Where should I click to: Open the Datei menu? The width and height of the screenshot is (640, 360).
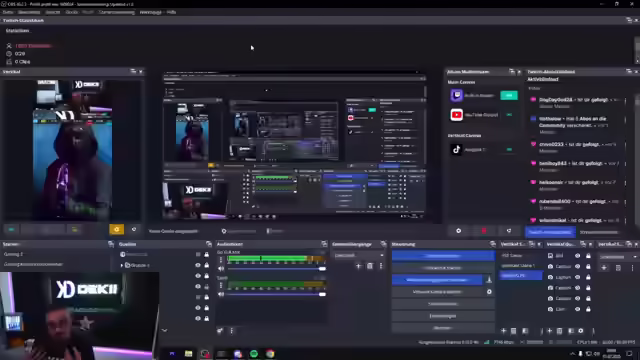8,12
